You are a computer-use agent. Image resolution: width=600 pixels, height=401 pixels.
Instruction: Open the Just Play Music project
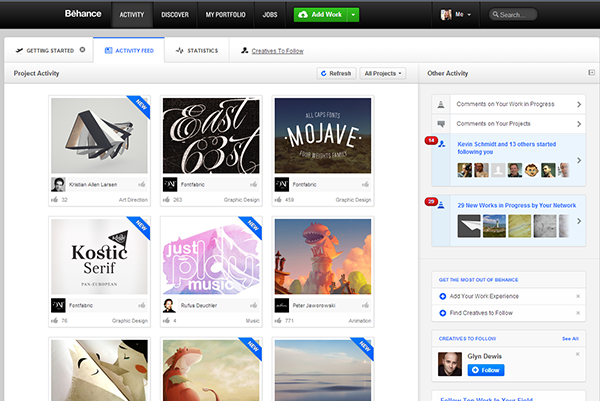click(x=211, y=256)
